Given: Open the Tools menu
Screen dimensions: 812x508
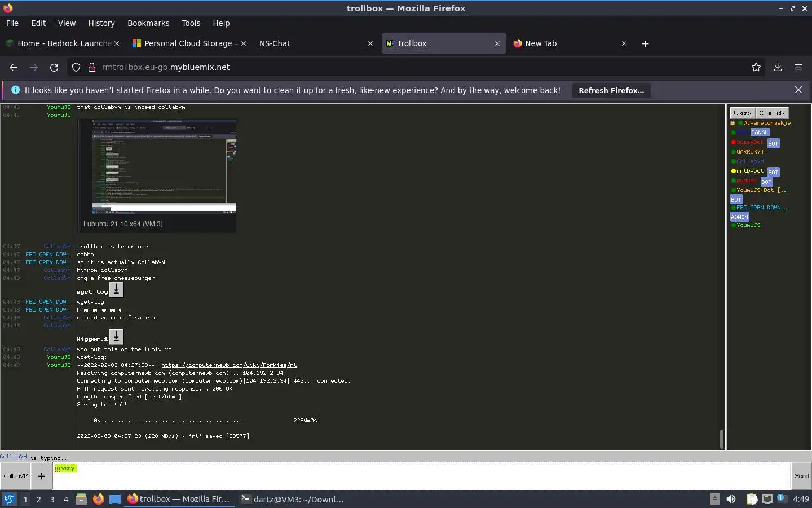Looking at the screenshot, I should point(191,23).
